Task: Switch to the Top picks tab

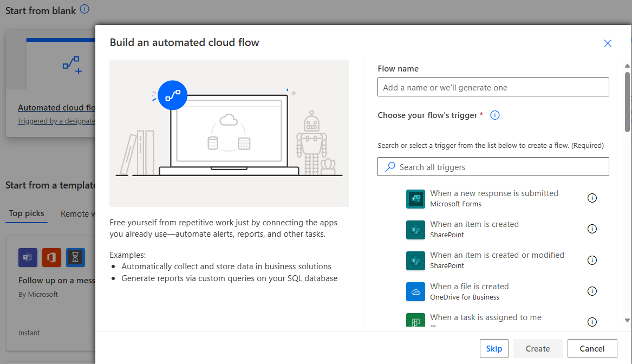Action: (26, 213)
